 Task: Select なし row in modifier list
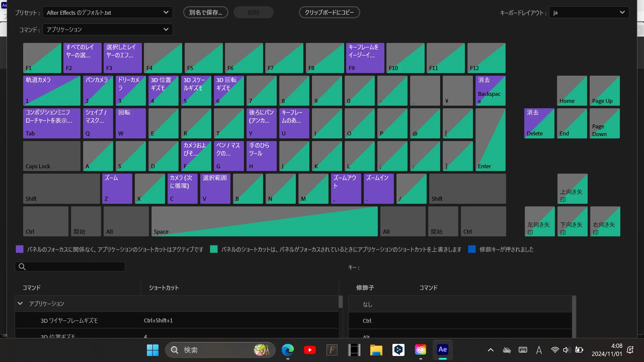pos(460,304)
